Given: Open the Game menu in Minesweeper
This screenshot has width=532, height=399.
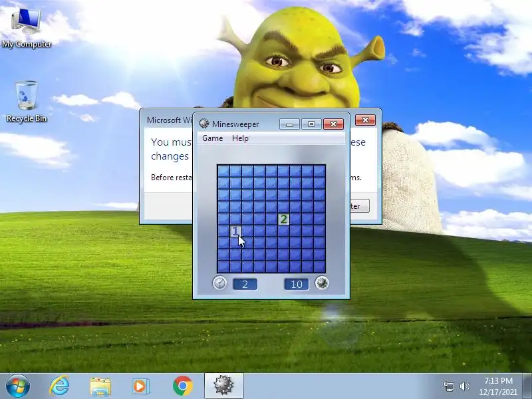Looking at the screenshot, I should point(212,138).
